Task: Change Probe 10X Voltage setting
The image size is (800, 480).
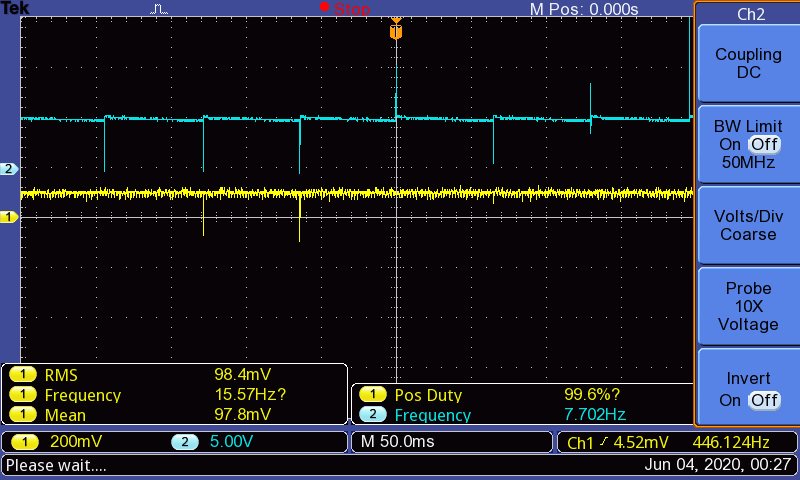Action: (x=748, y=306)
